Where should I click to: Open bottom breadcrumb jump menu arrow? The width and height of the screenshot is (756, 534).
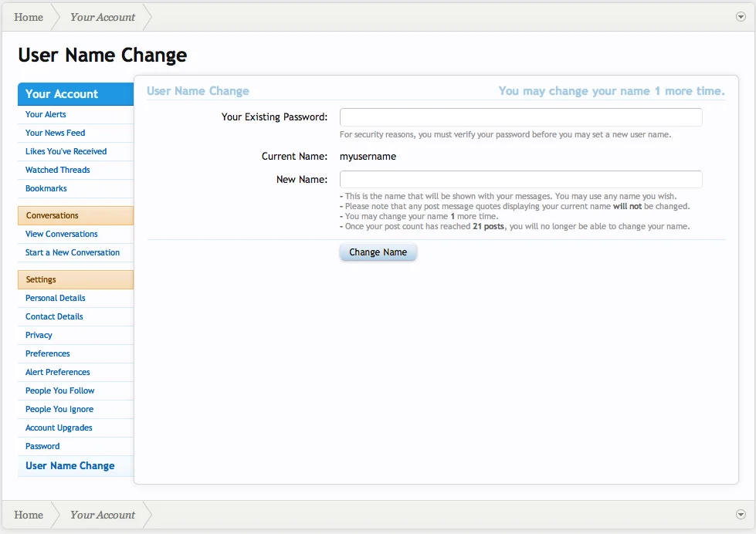point(741,514)
